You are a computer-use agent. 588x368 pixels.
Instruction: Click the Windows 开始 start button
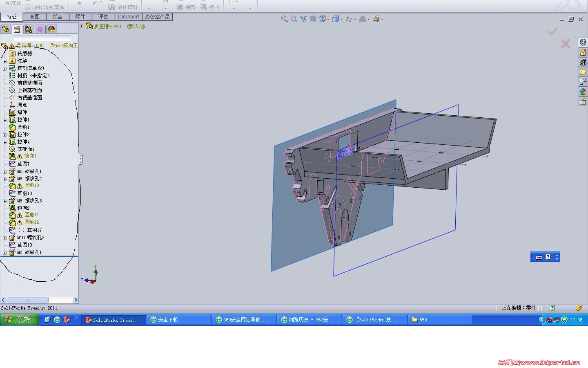pos(19,320)
